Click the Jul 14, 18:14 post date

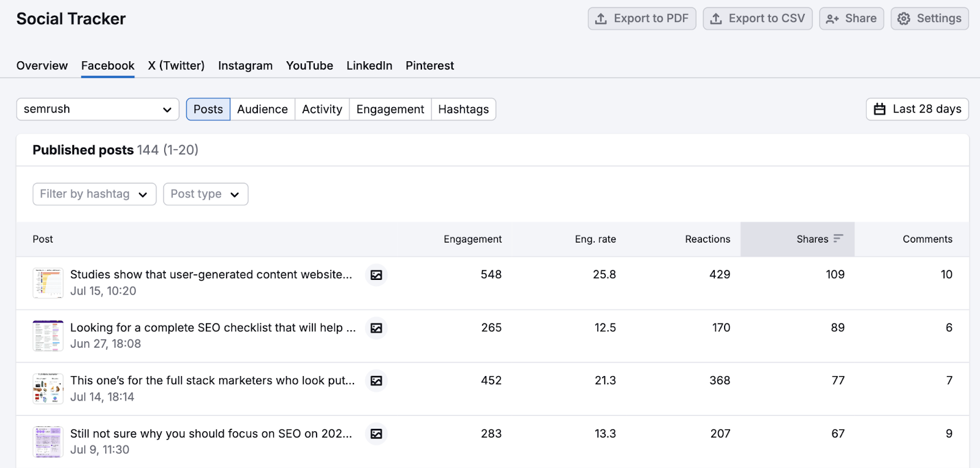pyautogui.click(x=102, y=397)
